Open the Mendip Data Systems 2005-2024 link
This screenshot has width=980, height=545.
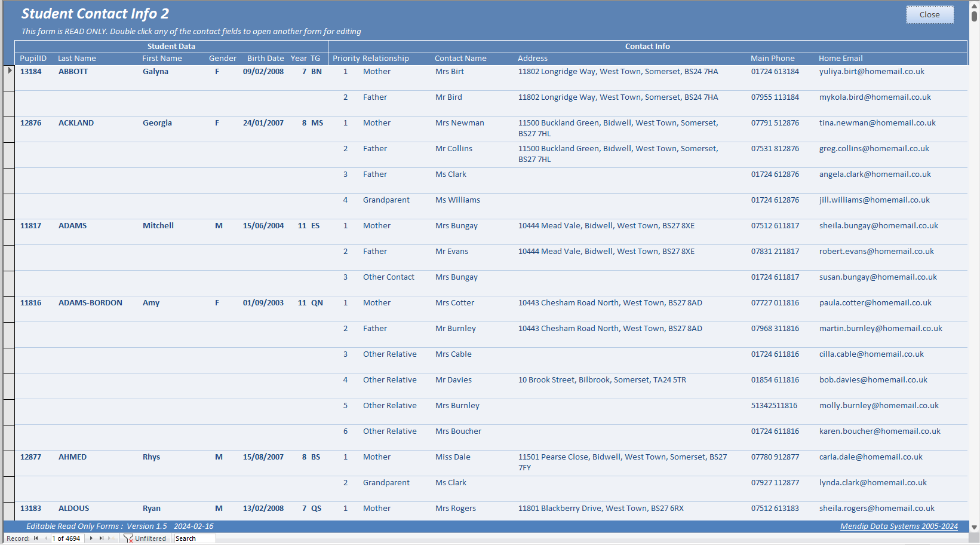coord(899,526)
